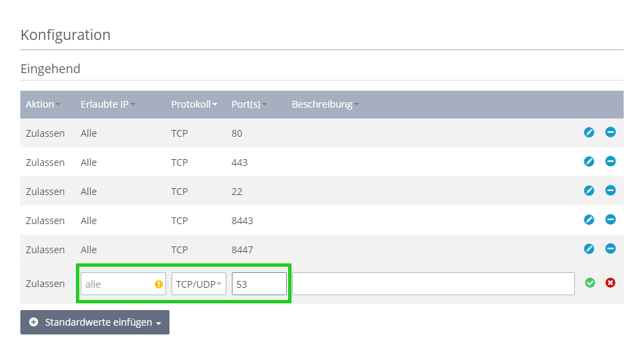Click port value 80 cell
The height and width of the screenshot is (348, 644).
(237, 133)
